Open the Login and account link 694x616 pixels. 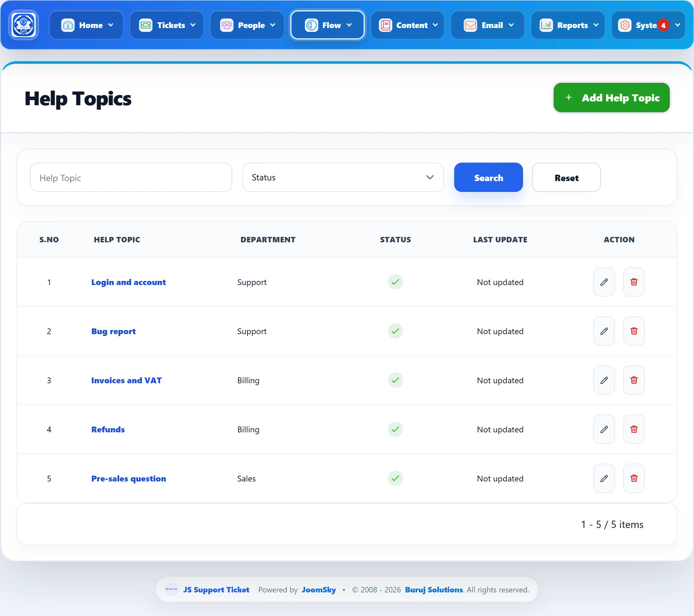click(x=128, y=282)
